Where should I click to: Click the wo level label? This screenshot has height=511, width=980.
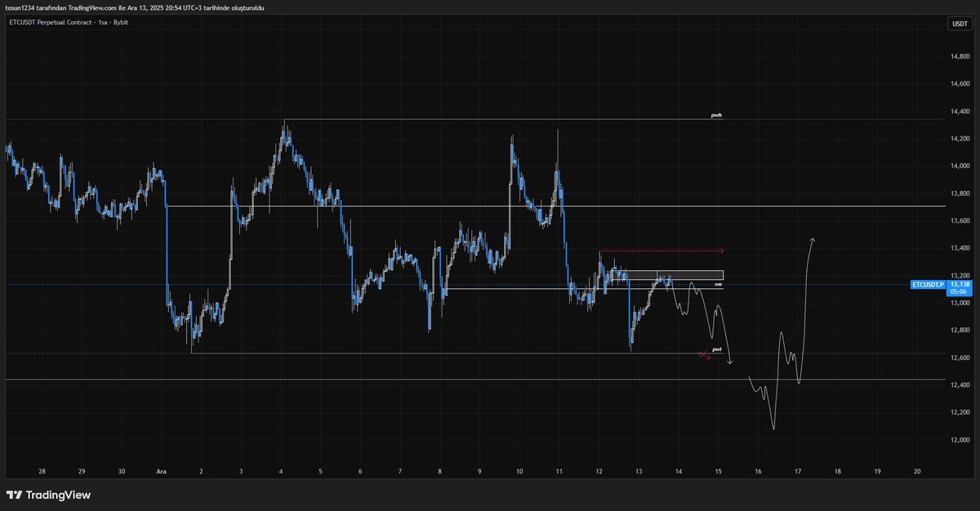(718, 284)
